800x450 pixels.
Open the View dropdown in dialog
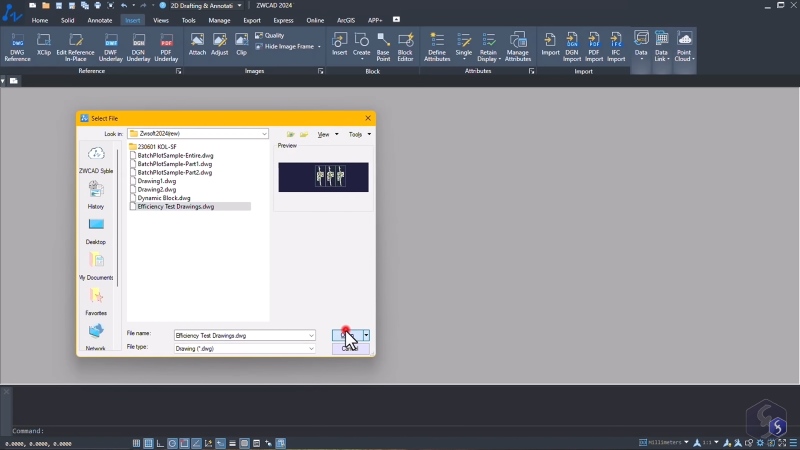(328, 134)
